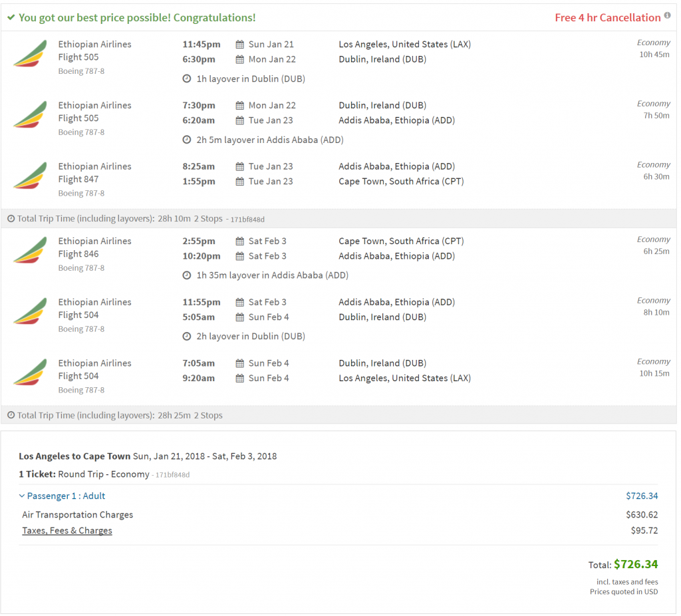
Task: Click the green checkmark next to best price message
Action: pos(11,18)
